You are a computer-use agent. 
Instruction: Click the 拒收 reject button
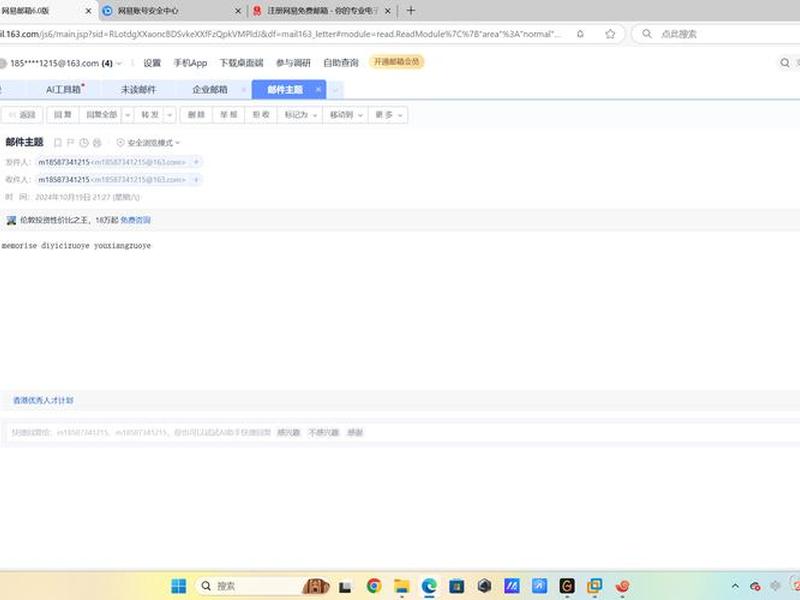click(261, 115)
